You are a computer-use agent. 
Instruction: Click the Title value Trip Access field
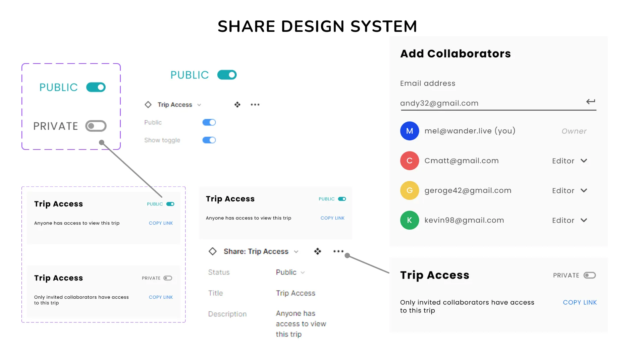pos(296,293)
